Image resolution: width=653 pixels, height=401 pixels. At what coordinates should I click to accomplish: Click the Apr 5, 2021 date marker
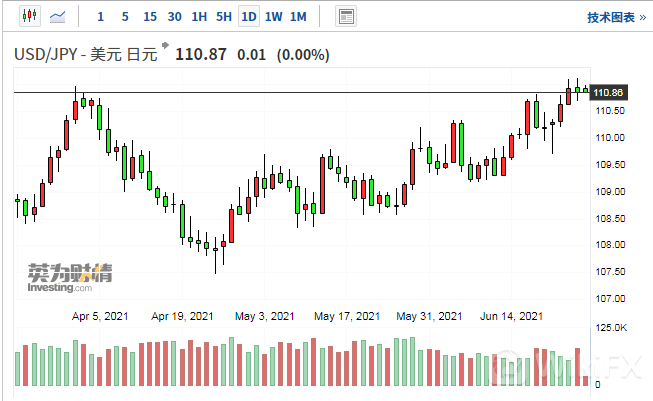tap(100, 316)
